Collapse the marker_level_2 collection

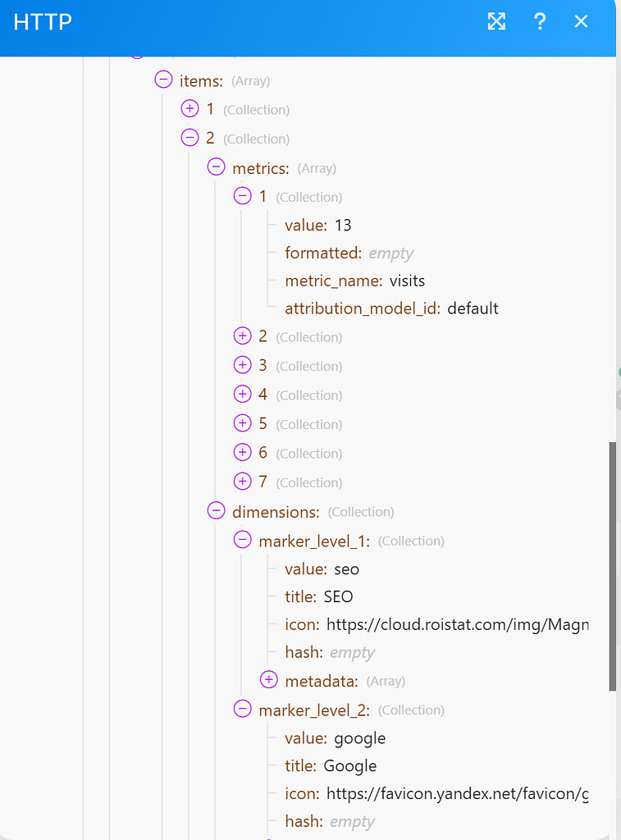242,710
